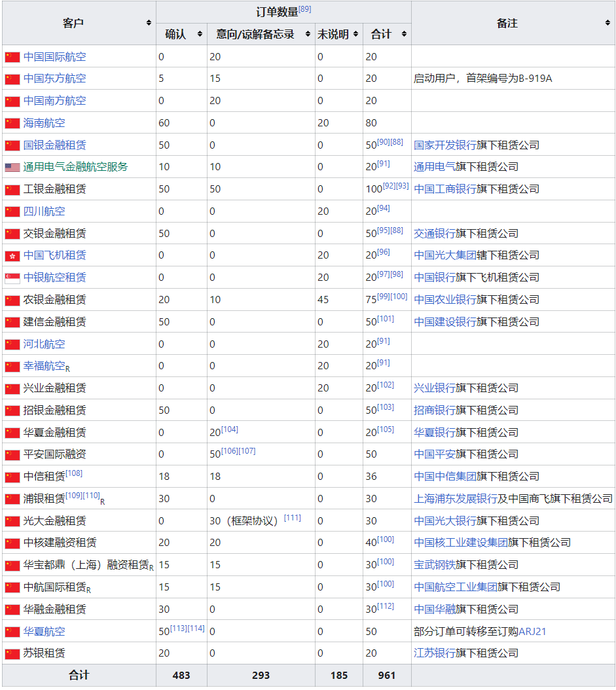Screen dimensions: 616x690
Task: Follow the 中国光大银行 link
Action: tap(445, 521)
